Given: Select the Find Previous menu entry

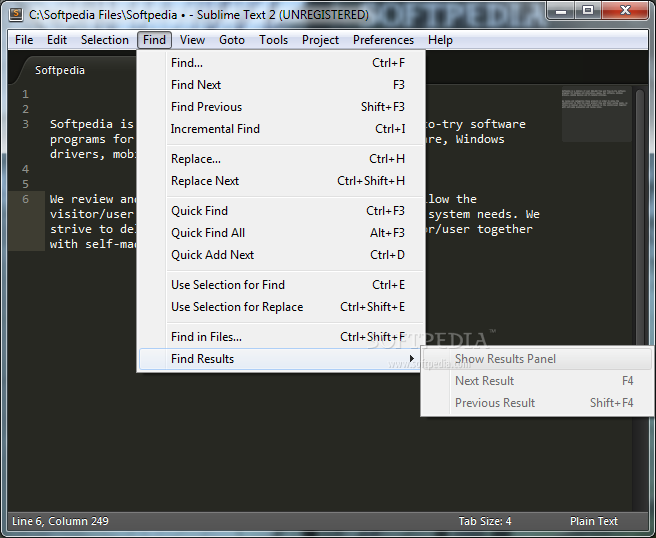Looking at the screenshot, I should pos(281,107).
